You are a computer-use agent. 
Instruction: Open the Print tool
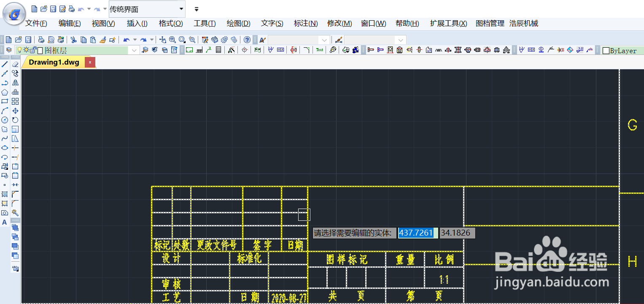41,39
